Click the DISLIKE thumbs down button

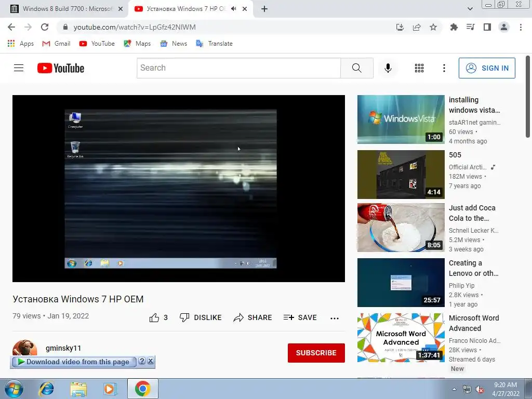click(x=201, y=317)
